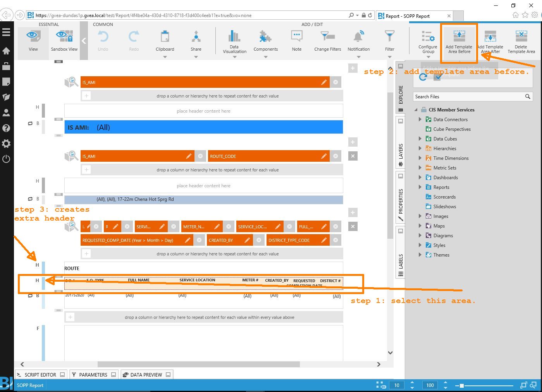Viewport: 542px width, 392px height.
Task: Expand the Data Cubes folder
Action: point(420,139)
